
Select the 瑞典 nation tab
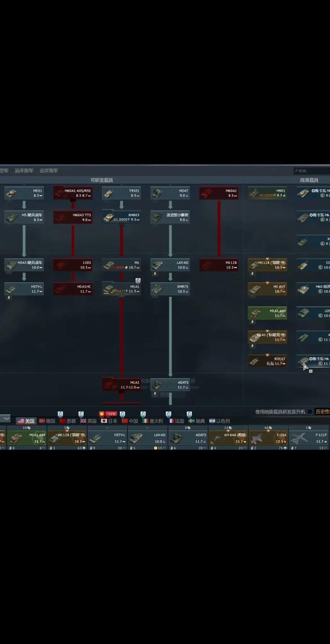(x=197, y=421)
